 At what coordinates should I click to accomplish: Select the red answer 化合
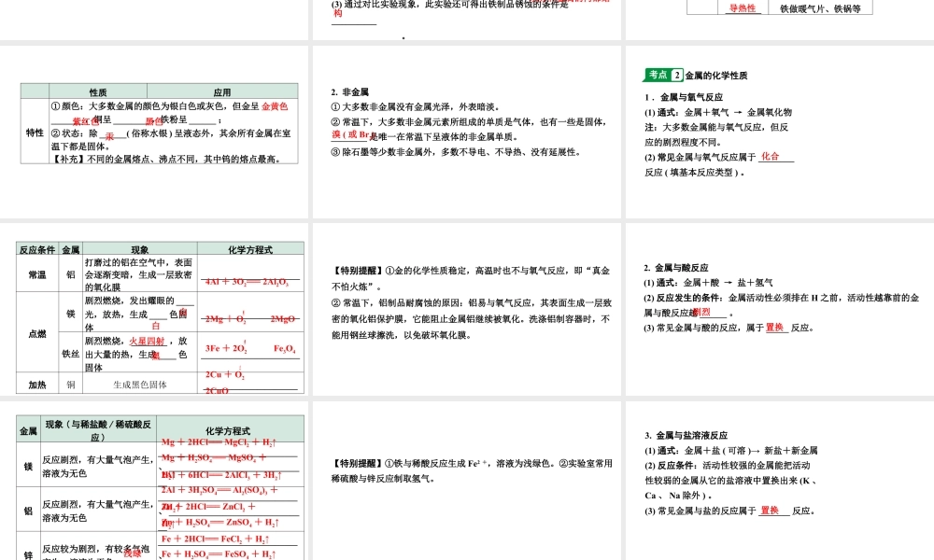[x=771, y=158]
